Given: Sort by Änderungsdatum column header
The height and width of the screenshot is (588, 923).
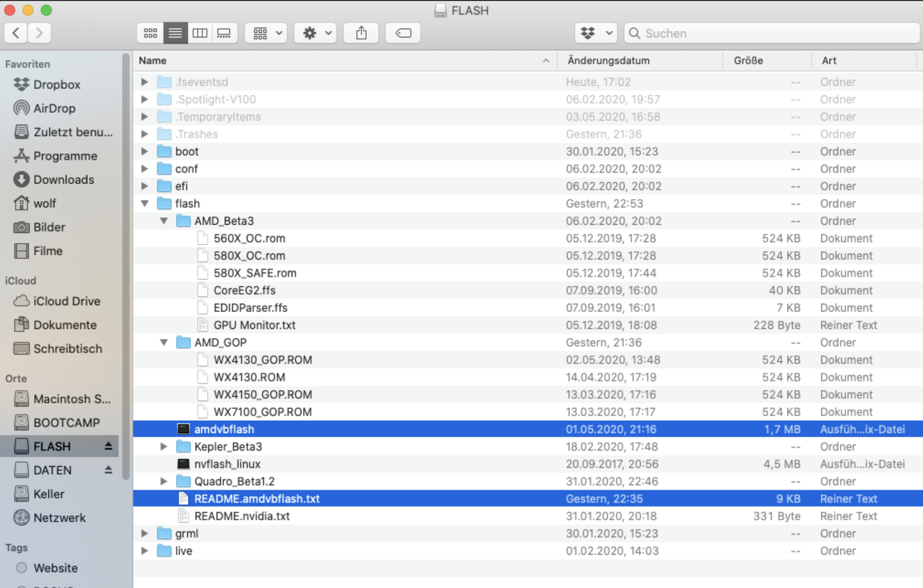Looking at the screenshot, I should [x=640, y=61].
